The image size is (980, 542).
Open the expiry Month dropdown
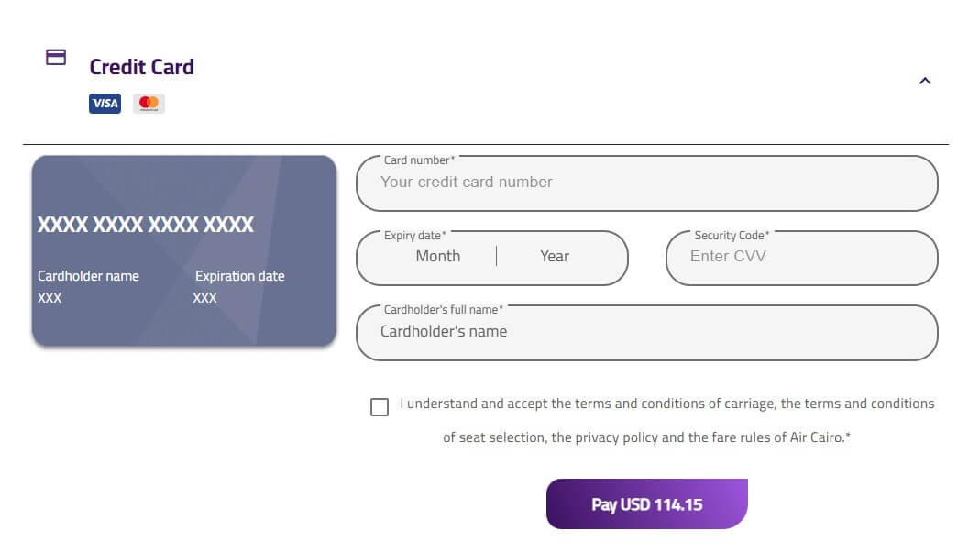pyautogui.click(x=438, y=256)
